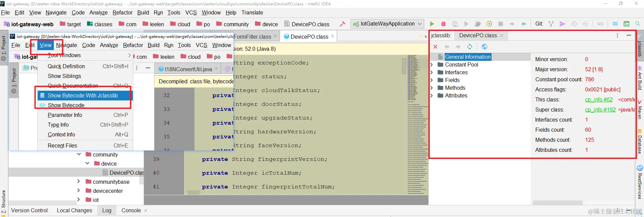Expand the communitybase folder

79,182
